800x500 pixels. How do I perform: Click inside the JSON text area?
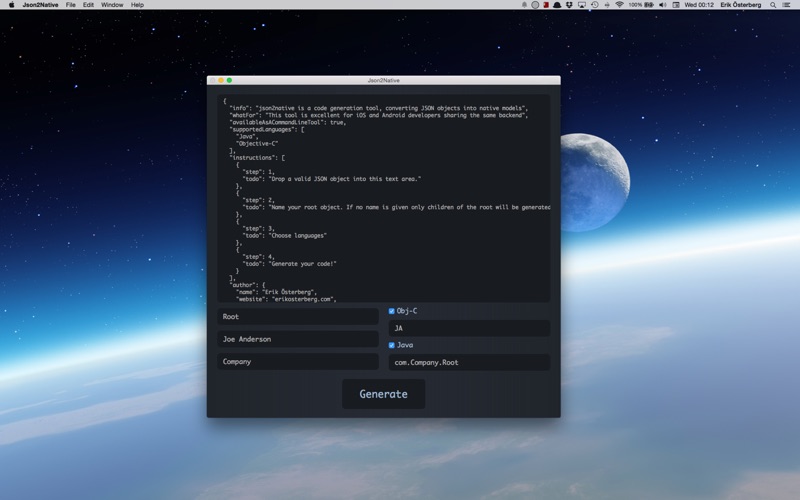pos(384,198)
